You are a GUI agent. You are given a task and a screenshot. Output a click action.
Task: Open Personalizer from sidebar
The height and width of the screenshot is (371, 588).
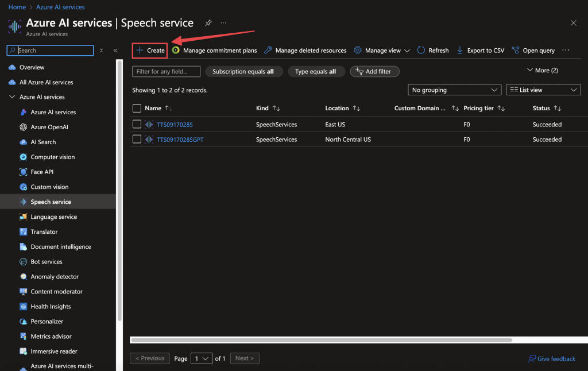47,322
